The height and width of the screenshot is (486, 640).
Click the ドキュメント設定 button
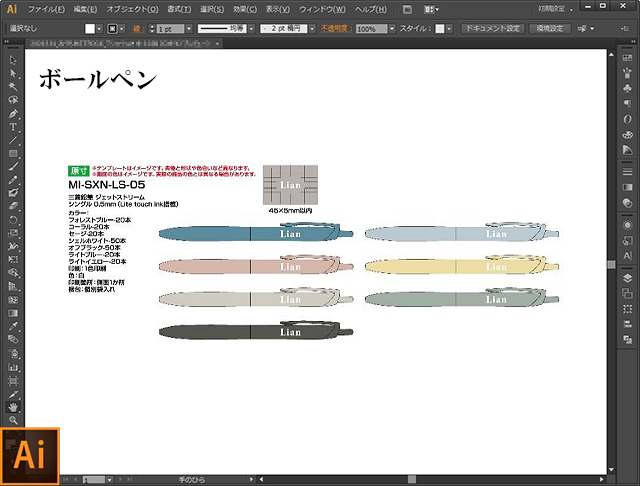tap(493, 29)
